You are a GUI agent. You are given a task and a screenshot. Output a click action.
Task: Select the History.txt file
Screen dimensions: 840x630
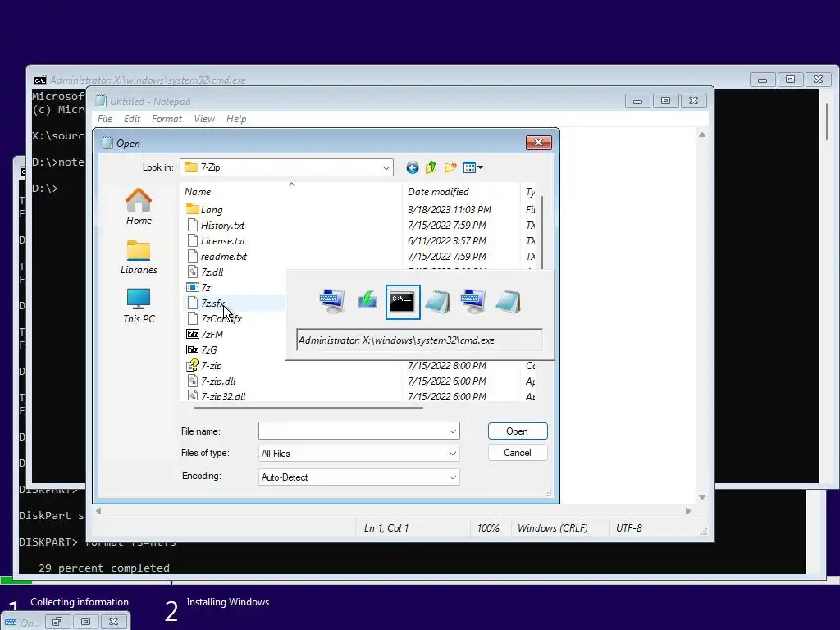tap(216, 226)
